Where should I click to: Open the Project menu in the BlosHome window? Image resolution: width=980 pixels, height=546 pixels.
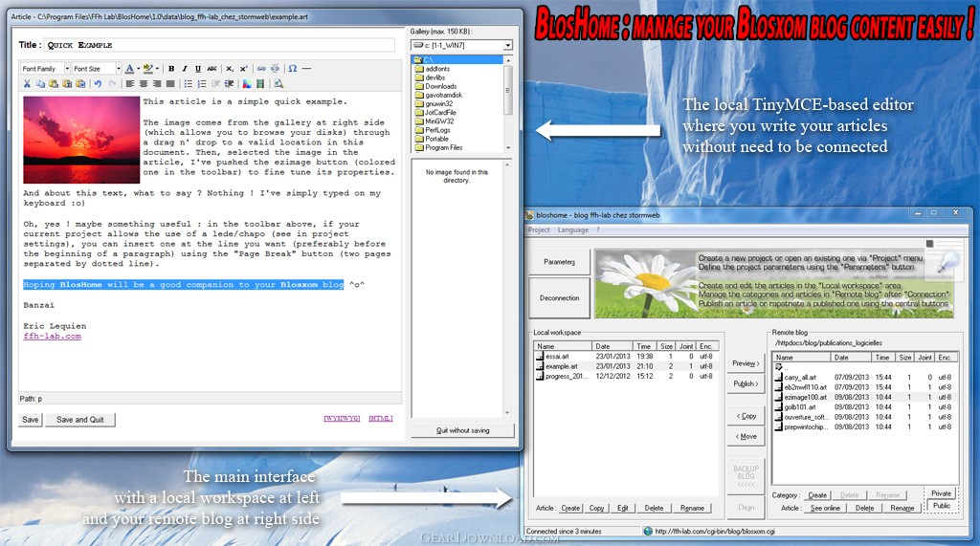click(x=539, y=229)
